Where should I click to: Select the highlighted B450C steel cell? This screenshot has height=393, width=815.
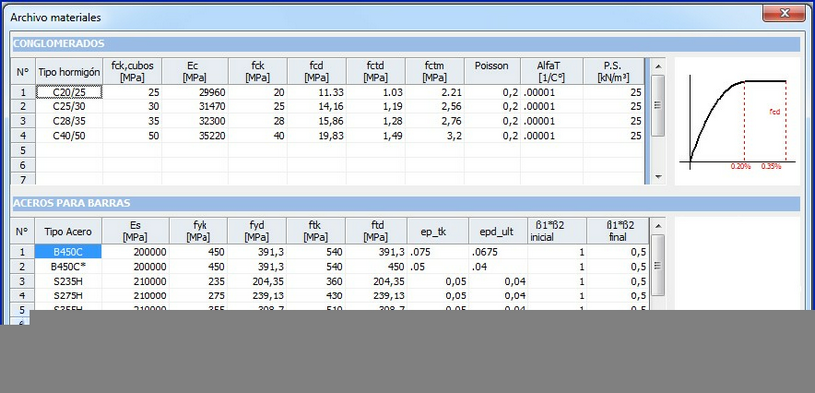point(68,252)
